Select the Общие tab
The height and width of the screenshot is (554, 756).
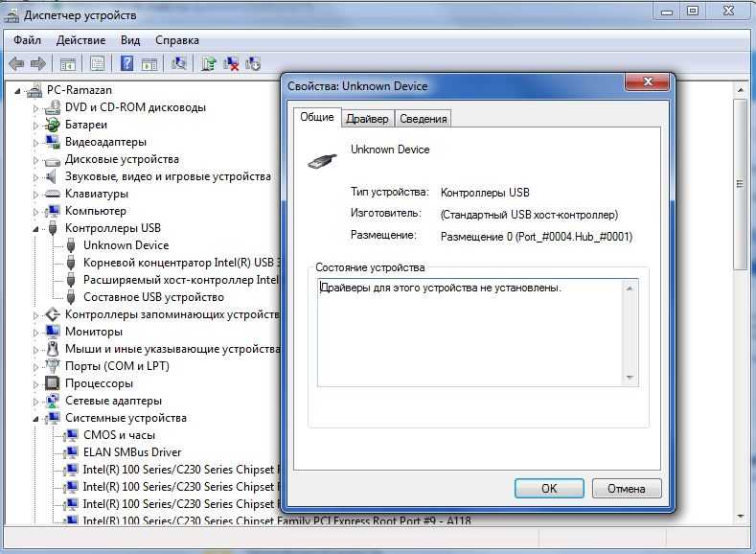click(317, 117)
